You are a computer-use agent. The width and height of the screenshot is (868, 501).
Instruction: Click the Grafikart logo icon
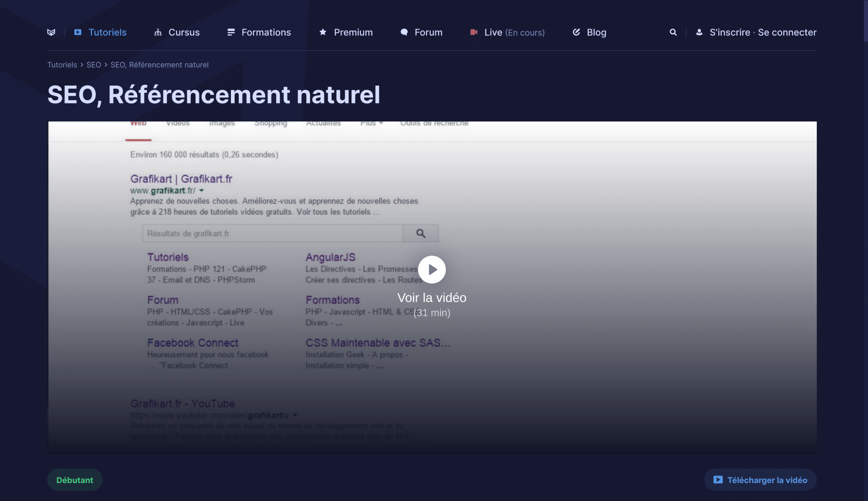pos(51,32)
